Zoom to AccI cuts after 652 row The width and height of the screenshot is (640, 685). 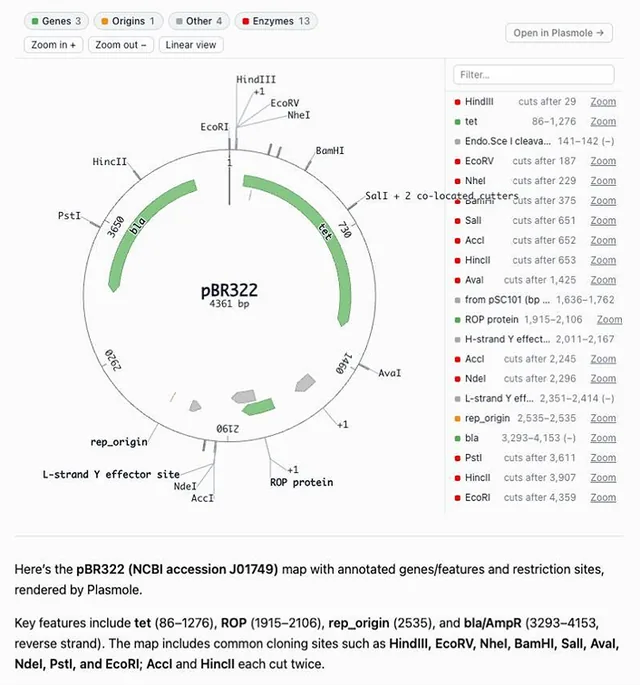[603, 240]
